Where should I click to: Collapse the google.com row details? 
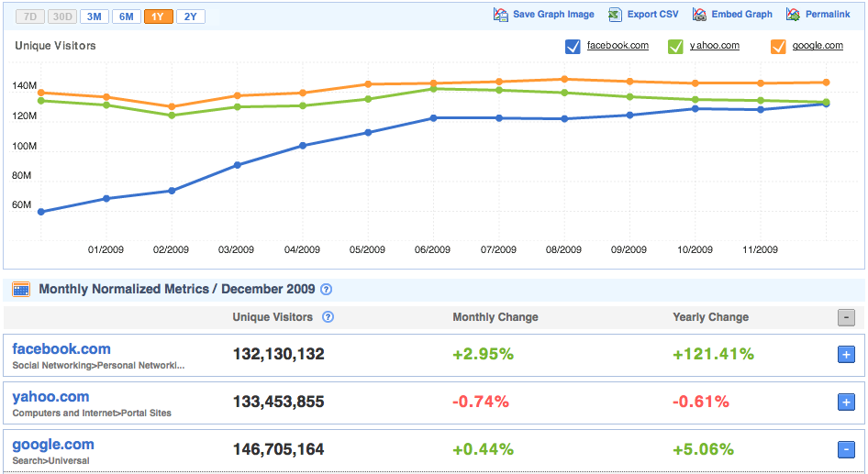(x=846, y=449)
